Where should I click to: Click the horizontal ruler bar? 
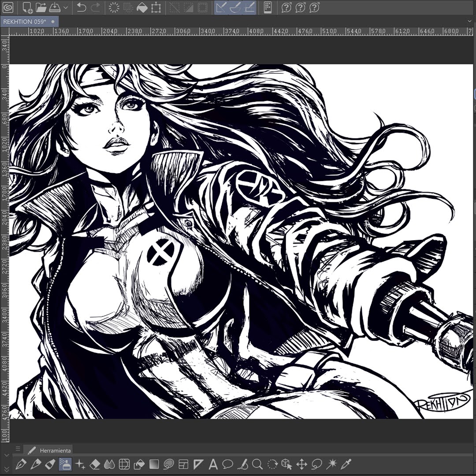(242, 31)
